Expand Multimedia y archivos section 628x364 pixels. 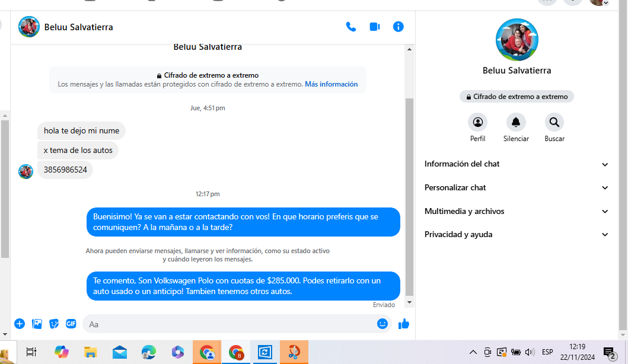517,211
